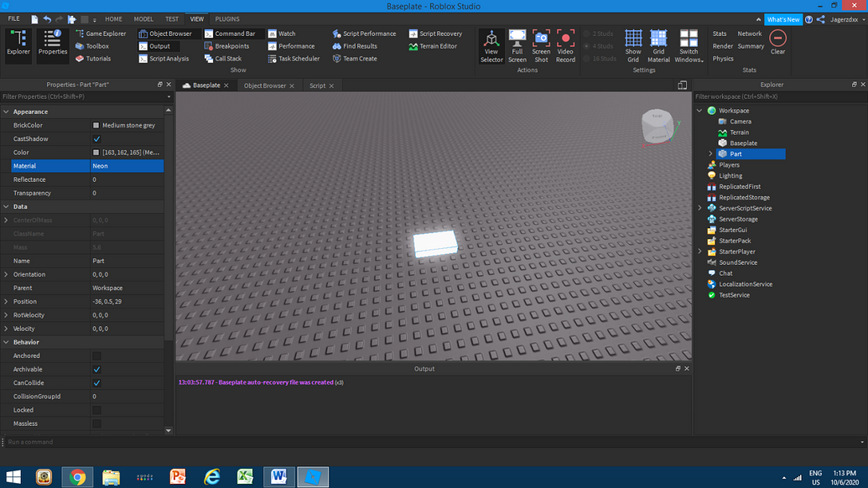Select the View Selector tool
Image resolution: width=868 pixels, height=488 pixels.
(491, 46)
